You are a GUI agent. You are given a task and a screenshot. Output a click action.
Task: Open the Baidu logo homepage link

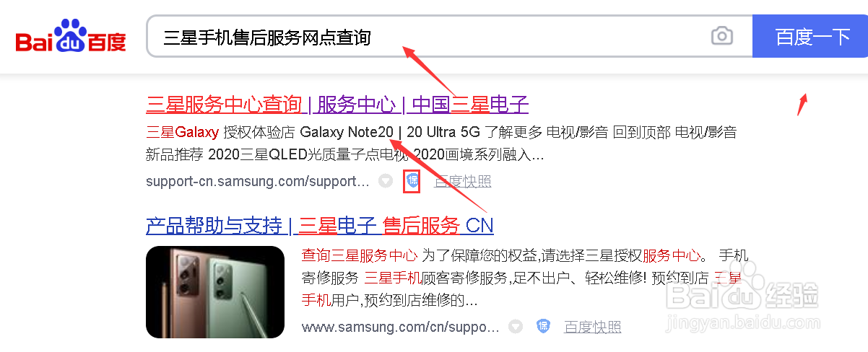70,36
